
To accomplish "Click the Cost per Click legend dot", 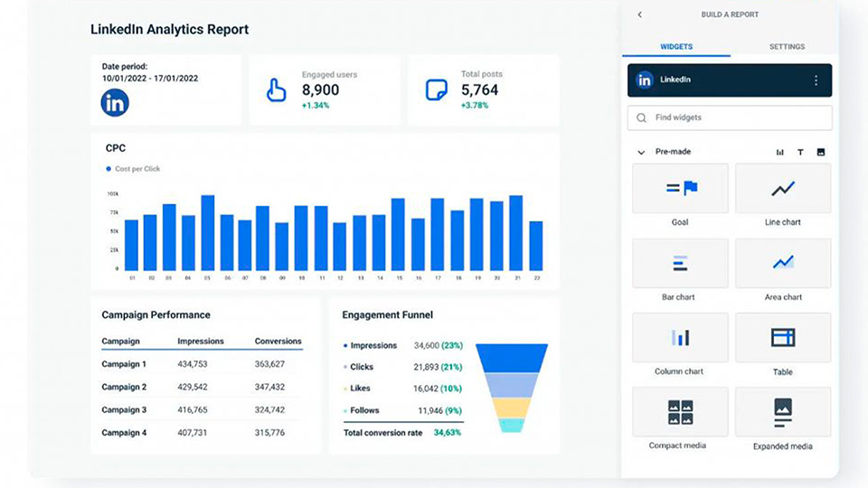I will 108,169.
